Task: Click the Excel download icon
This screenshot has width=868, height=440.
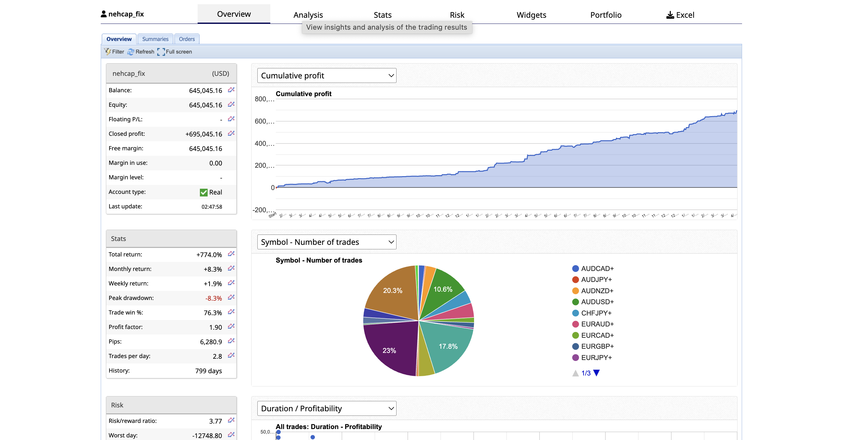Action: pos(670,15)
